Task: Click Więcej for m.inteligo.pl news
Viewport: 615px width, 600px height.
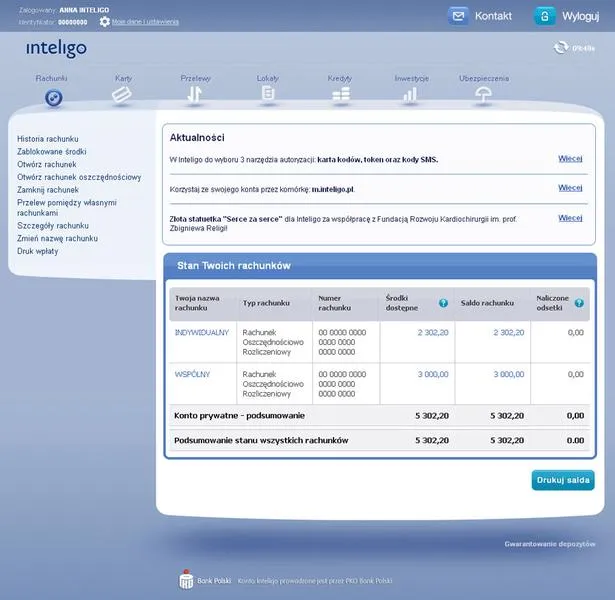Action: [570, 188]
